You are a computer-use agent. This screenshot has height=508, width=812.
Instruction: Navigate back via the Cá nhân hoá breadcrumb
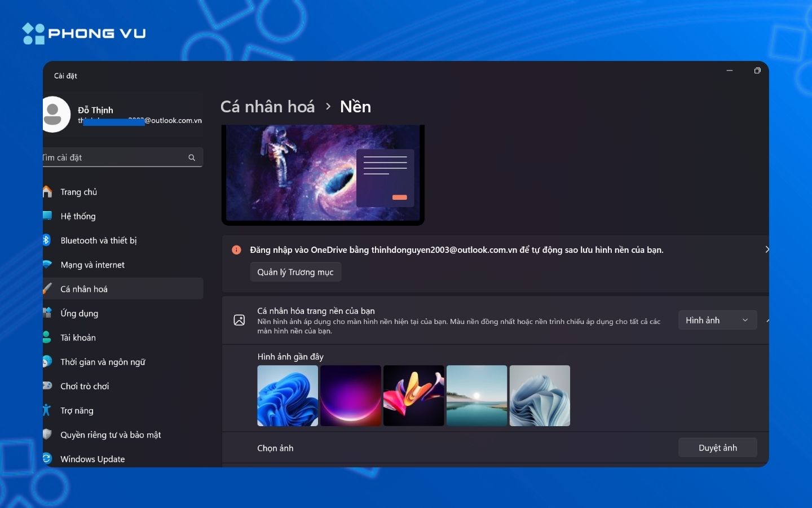coord(267,107)
